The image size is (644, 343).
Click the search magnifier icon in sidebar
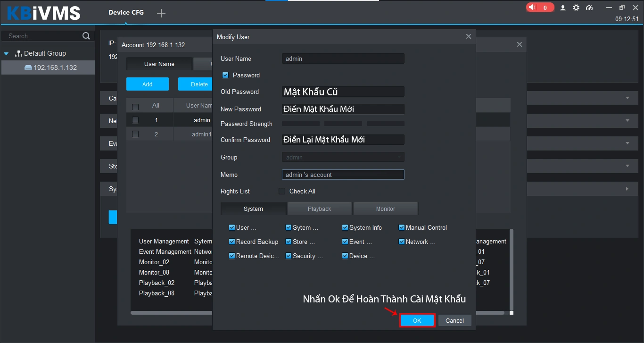pos(86,36)
